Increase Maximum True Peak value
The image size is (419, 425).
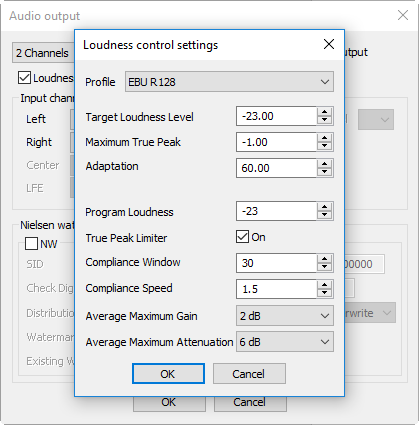click(x=324, y=138)
